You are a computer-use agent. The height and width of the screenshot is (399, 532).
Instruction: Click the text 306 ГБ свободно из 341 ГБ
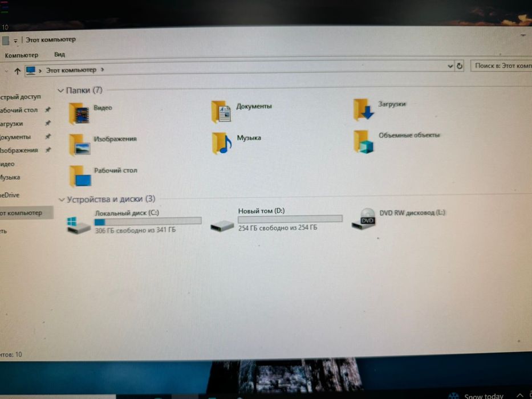135,230
